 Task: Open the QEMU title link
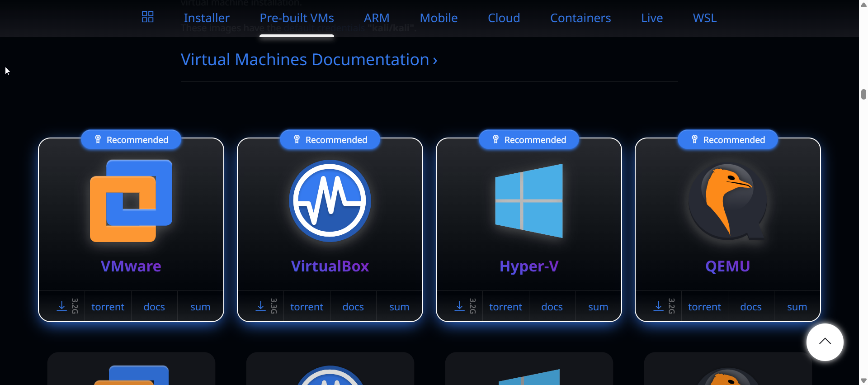click(x=728, y=266)
